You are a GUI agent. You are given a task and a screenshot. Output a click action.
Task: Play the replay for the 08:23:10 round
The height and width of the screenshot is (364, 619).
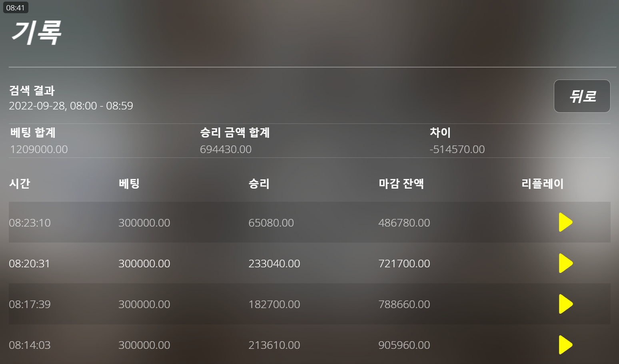click(x=565, y=222)
